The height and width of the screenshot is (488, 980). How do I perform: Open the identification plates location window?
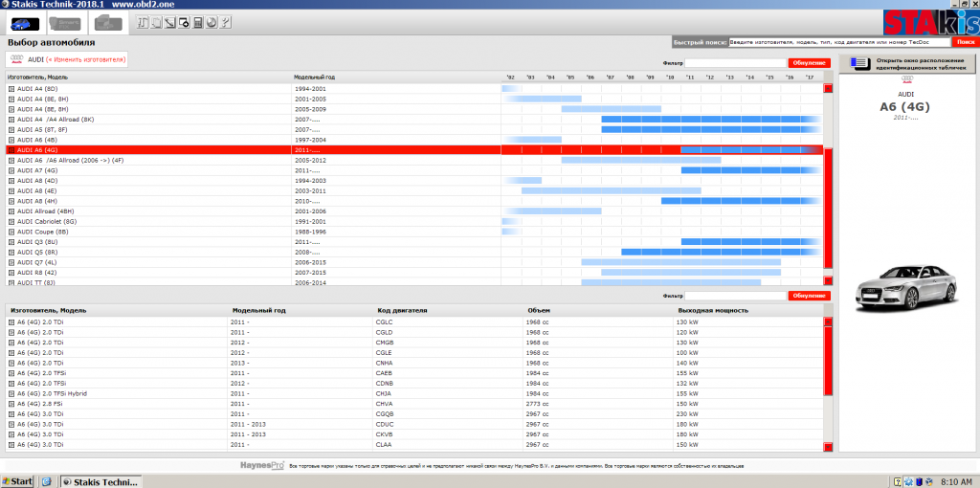[x=904, y=64]
